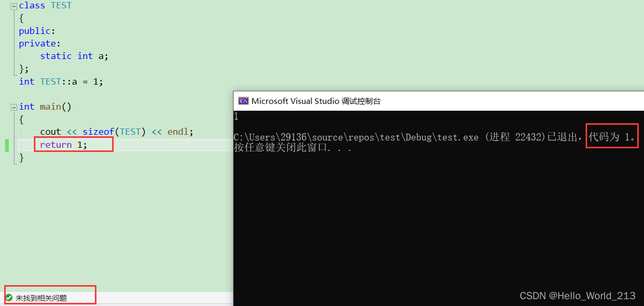Click the 'private:' access specifier

tap(40, 43)
